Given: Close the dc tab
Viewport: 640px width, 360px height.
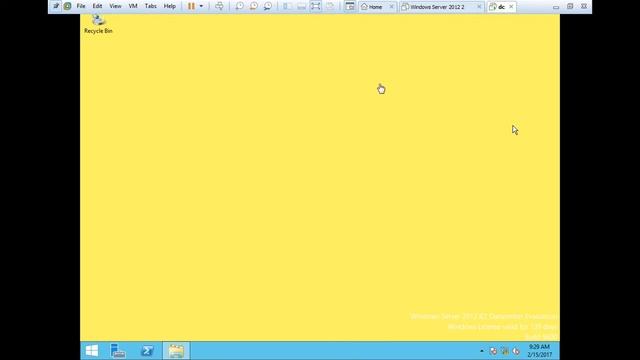Looking at the screenshot, I should [x=511, y=7].
